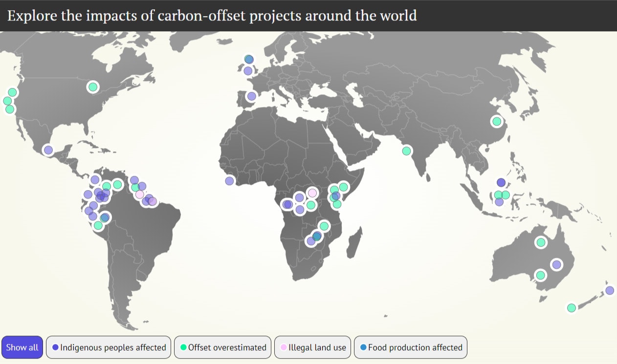Open the green marker in northern Australia
The height and width of the screenshot is (364, 617).
[540, 242]
